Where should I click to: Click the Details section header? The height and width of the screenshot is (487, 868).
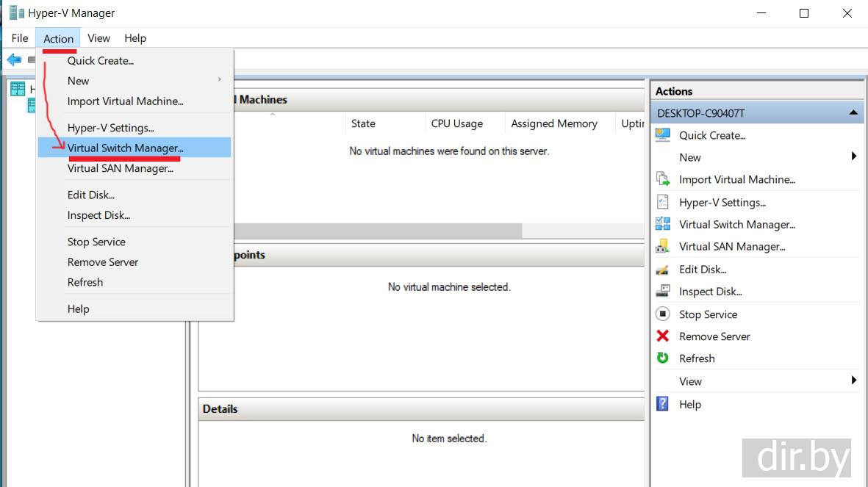click(420, 409)
